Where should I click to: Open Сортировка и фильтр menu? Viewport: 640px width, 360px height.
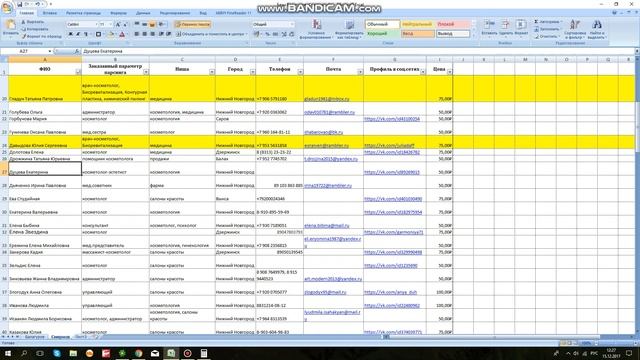coord(575,29)
